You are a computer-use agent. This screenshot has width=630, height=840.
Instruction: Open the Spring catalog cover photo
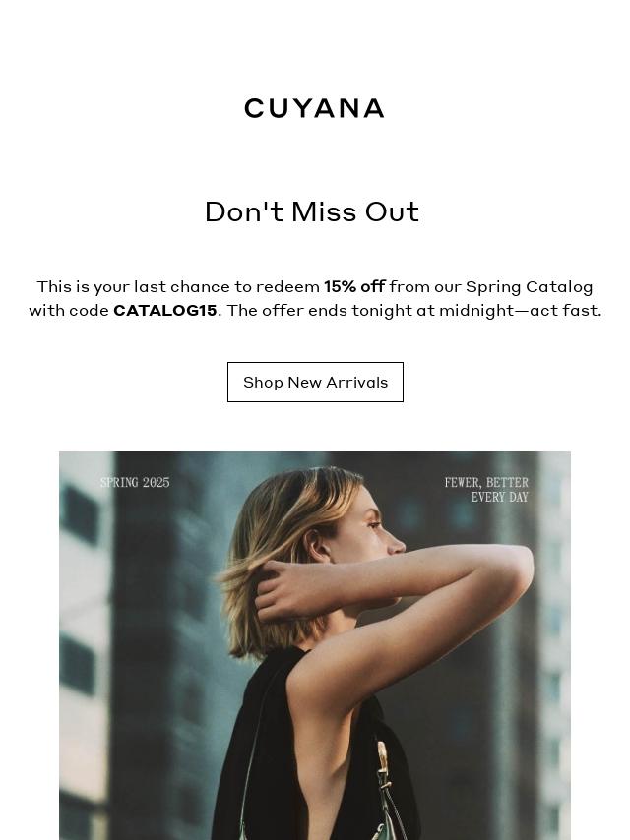pyautogui.click(x=315, y=645)
